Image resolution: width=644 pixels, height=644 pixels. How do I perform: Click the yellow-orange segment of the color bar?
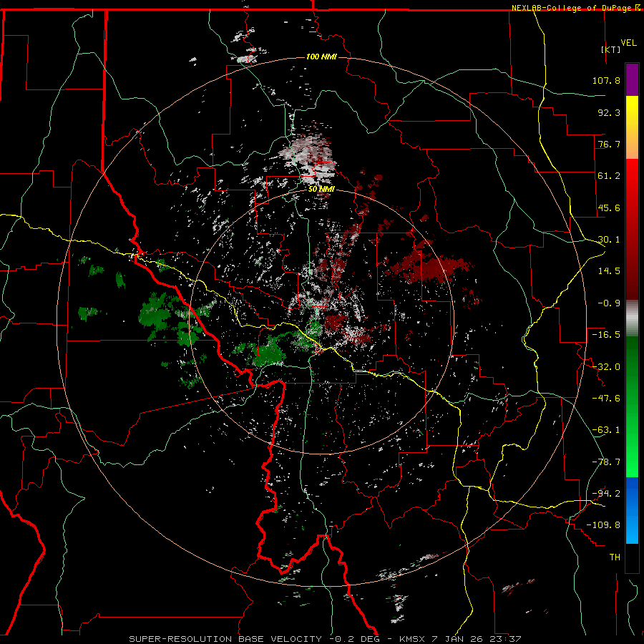point(632,127)
